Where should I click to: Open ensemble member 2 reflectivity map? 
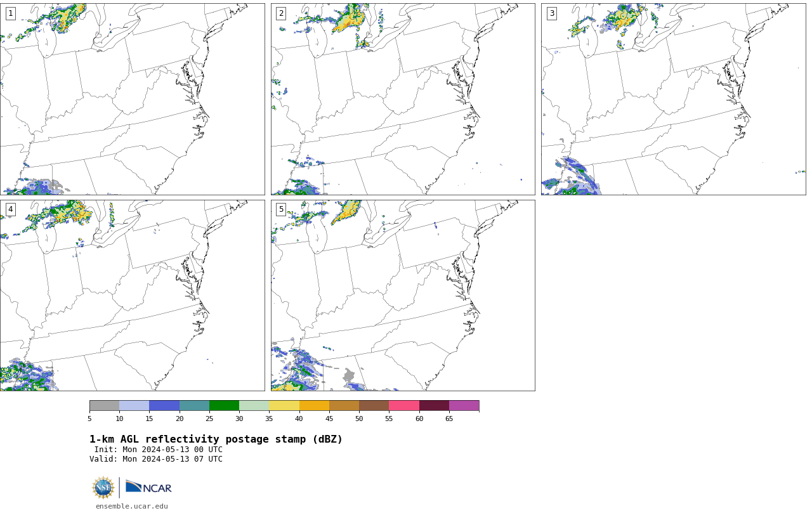[403, 99]
